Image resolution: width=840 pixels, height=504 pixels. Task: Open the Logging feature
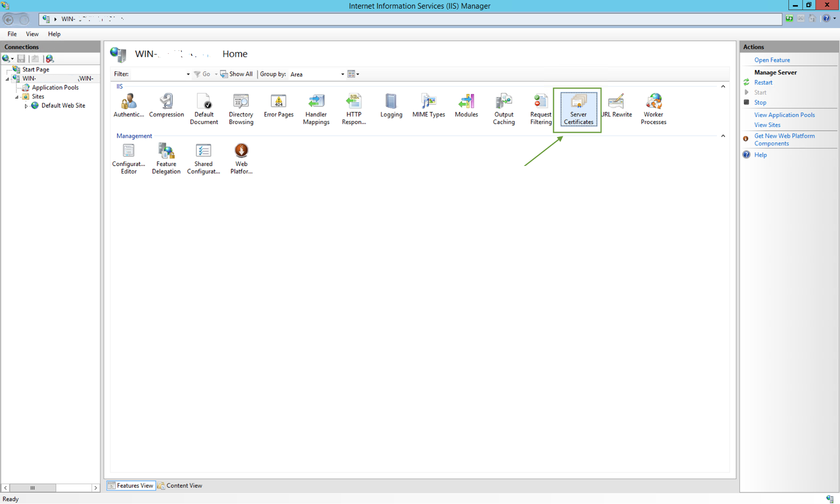[x=391, y=105]
